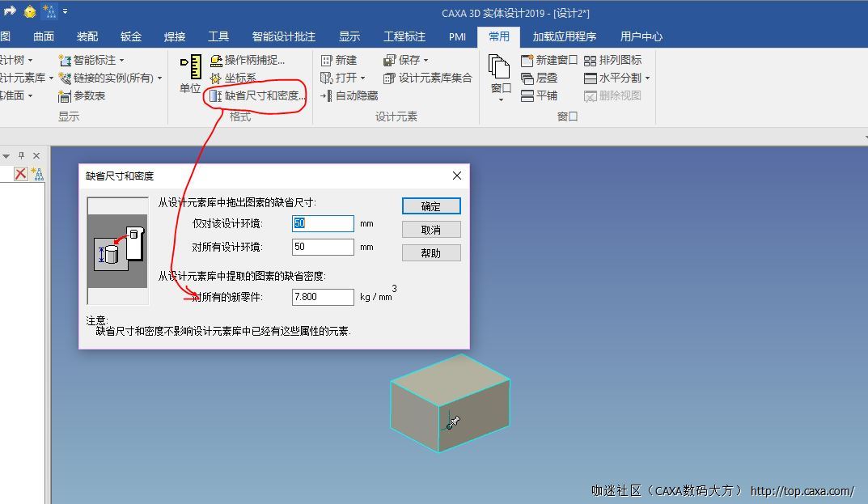Image resolution: width=868 pixels, height=504 pixels.
Task: Open the 智能设计批注 tab
Action: [283, 36]
